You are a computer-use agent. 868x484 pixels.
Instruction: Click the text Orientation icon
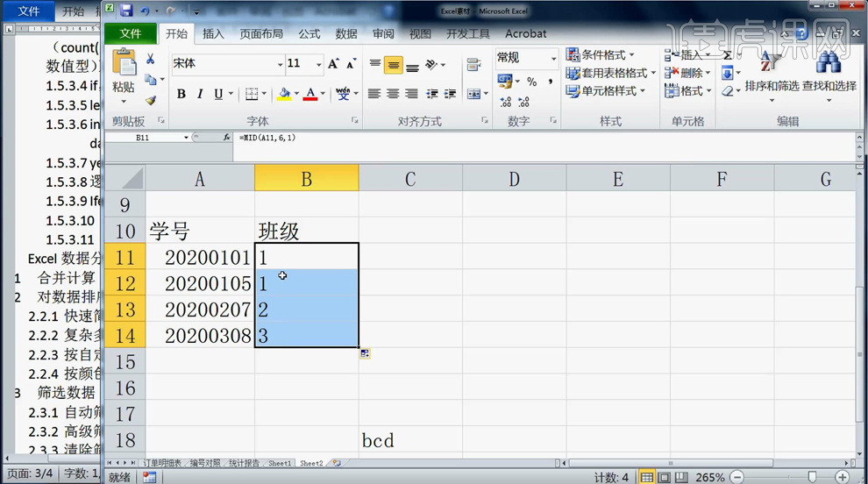tap(432, 66)
